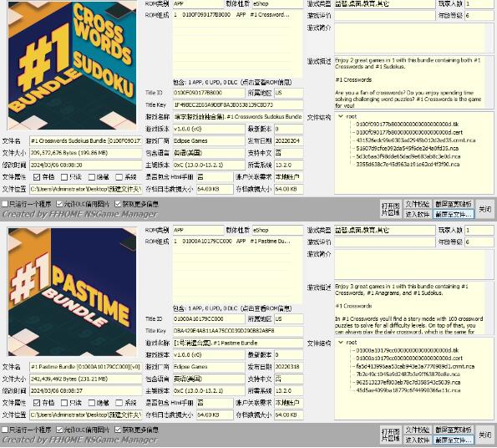Click the Title Key field of Crosswords Bundle

coord(238,105)
